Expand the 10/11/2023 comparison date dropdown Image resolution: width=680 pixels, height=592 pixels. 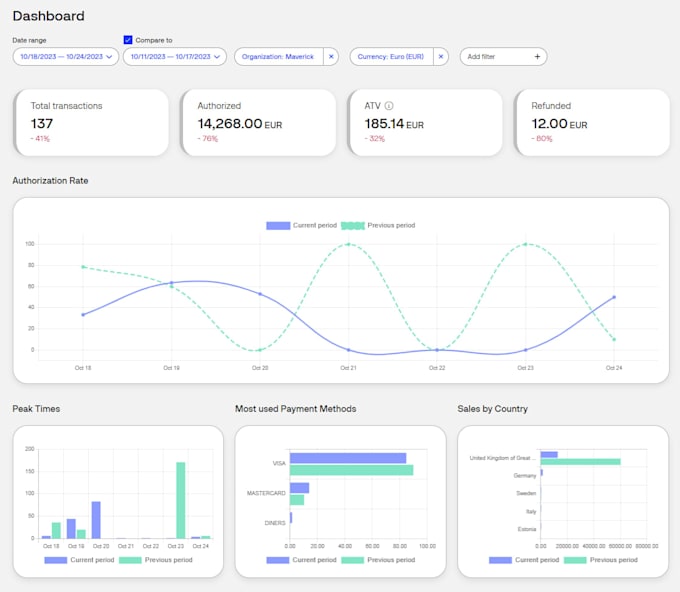click(x=175, y=57)
